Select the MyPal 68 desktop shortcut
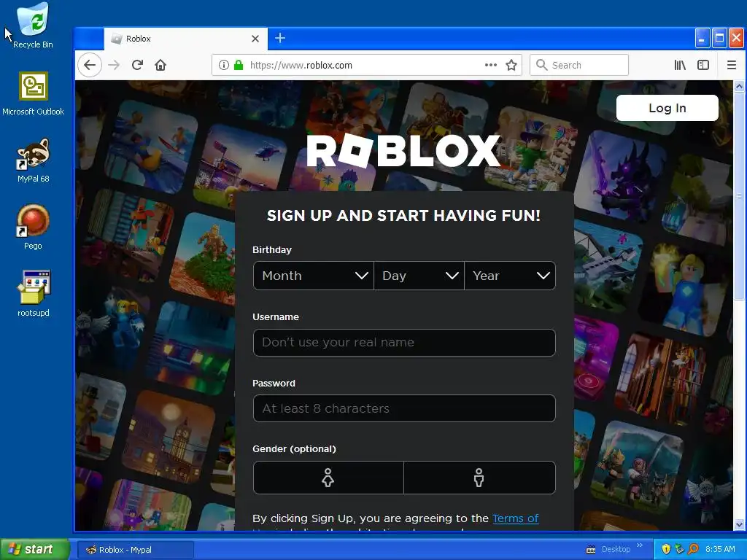Image resolution: width=747 pixels, height=560 pixels. pos(33,160)
